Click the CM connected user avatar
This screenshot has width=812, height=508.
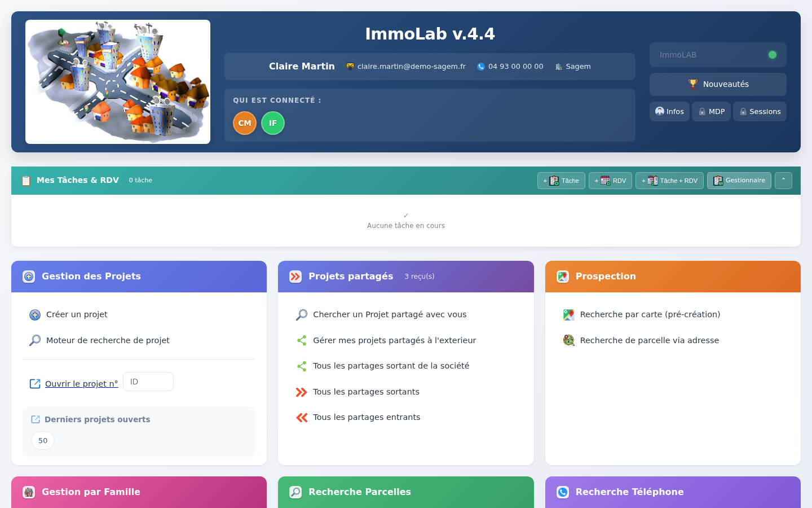245,123
